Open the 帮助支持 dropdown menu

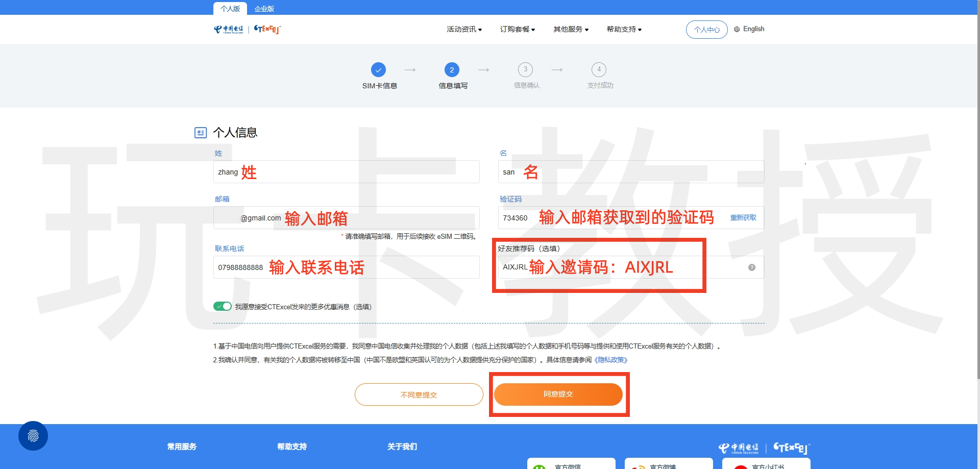pyautogui.click(x=624, y=30)
